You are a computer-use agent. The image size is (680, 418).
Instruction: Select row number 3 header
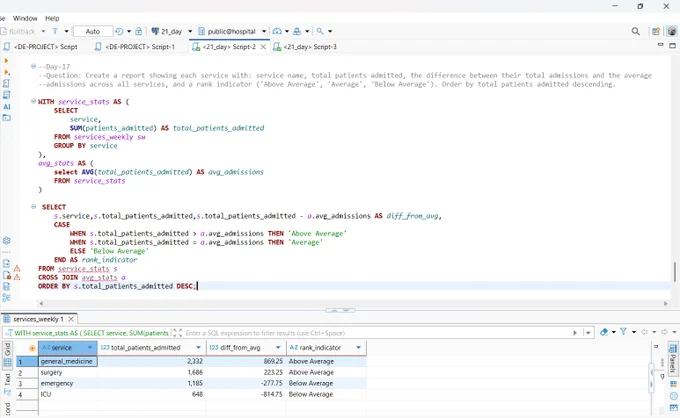click(27, 383)
